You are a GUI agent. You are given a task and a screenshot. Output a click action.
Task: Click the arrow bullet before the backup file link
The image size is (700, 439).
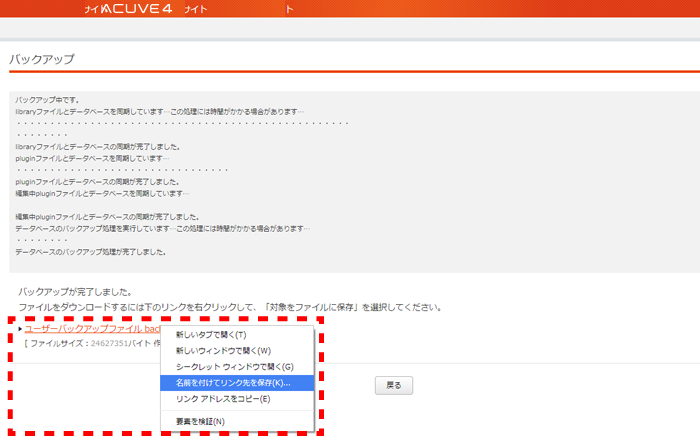[20, 329]
